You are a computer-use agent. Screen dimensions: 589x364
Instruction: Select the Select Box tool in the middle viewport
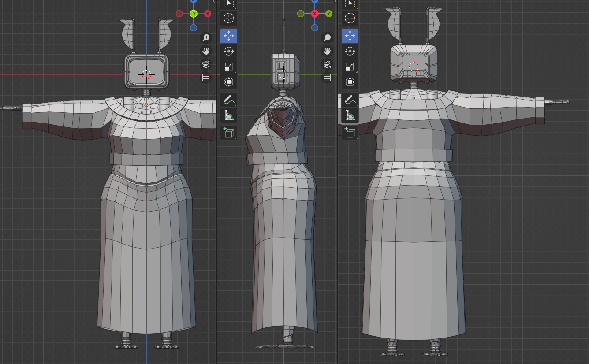[x=228, y=4]
